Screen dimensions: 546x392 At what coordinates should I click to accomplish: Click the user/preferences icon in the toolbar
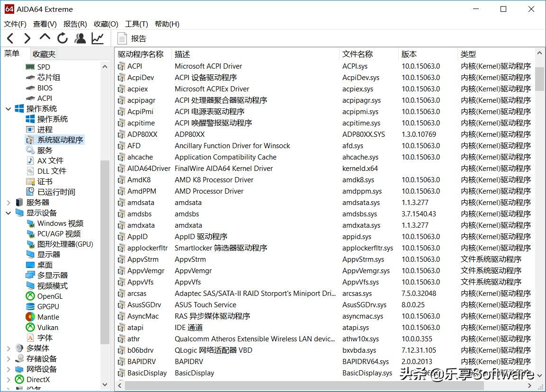(80, 38)
